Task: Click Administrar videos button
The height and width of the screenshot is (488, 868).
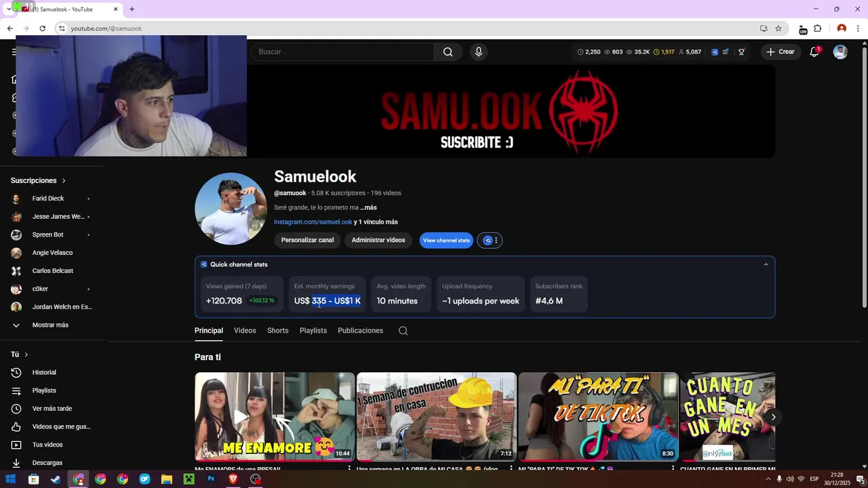Action: click(x=378, y=240)
